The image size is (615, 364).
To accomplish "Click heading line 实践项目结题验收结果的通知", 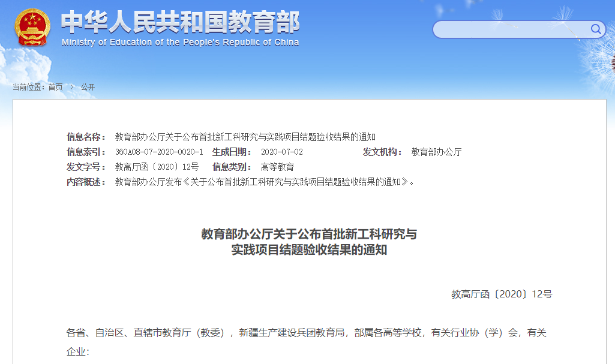I will tap(309, 249).
